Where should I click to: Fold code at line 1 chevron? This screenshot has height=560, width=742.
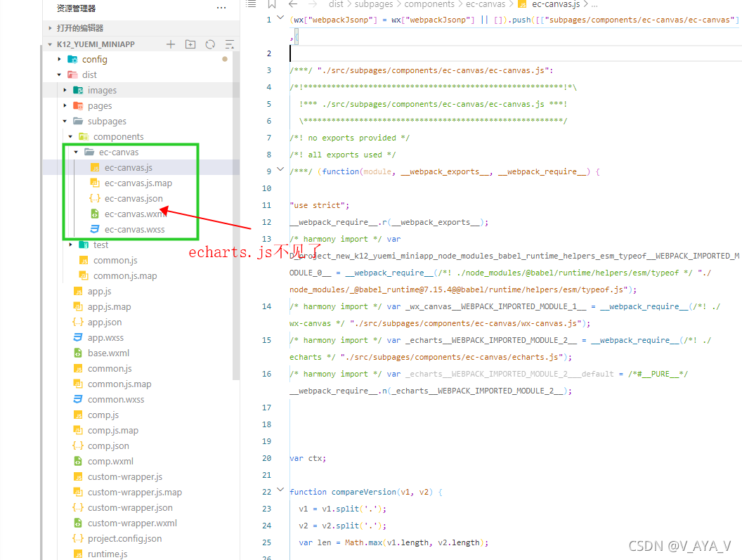[280, 18]
